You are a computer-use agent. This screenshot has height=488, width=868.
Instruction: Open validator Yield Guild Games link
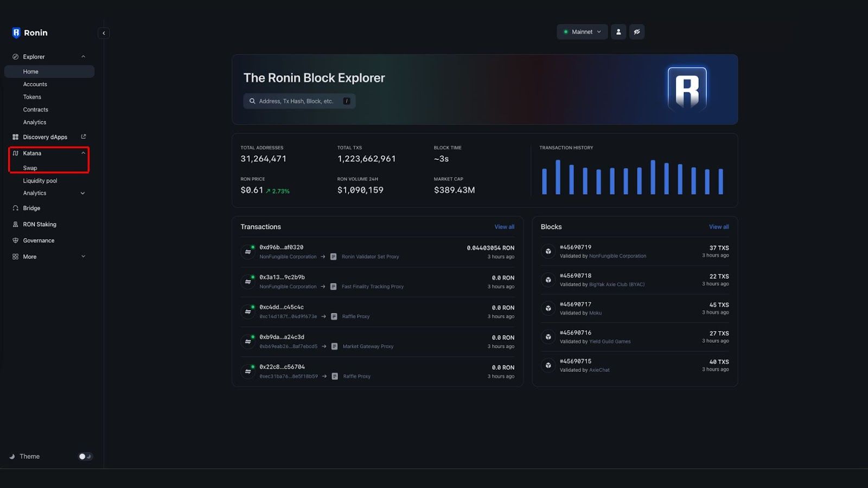(x=610, y=342)
